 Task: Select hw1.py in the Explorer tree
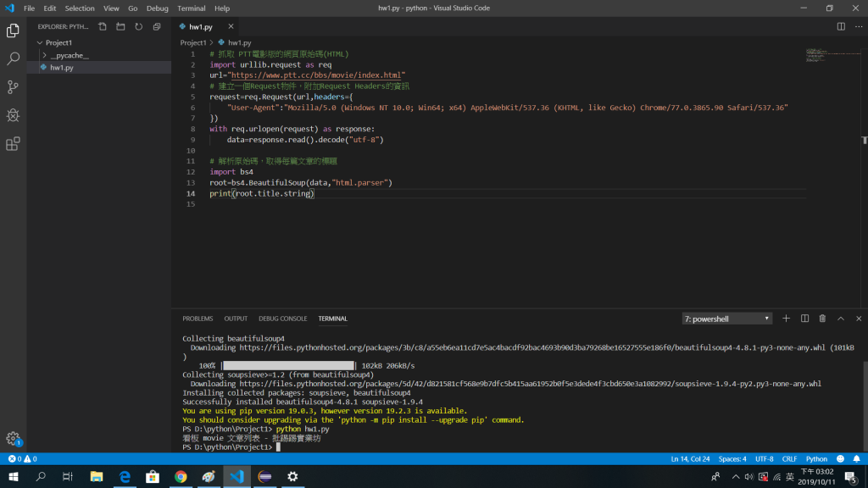[62, 67]
